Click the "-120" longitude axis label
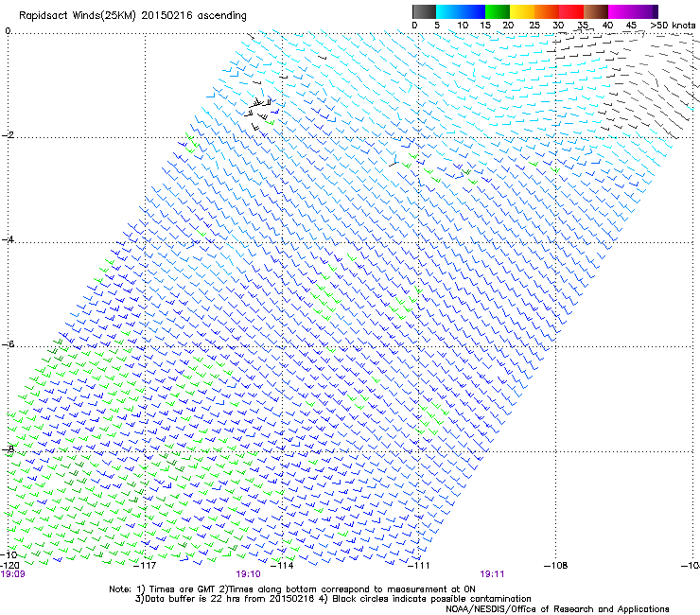Image resolution: width=700 pixels, height=615 pixels. (x=9, y=566)
